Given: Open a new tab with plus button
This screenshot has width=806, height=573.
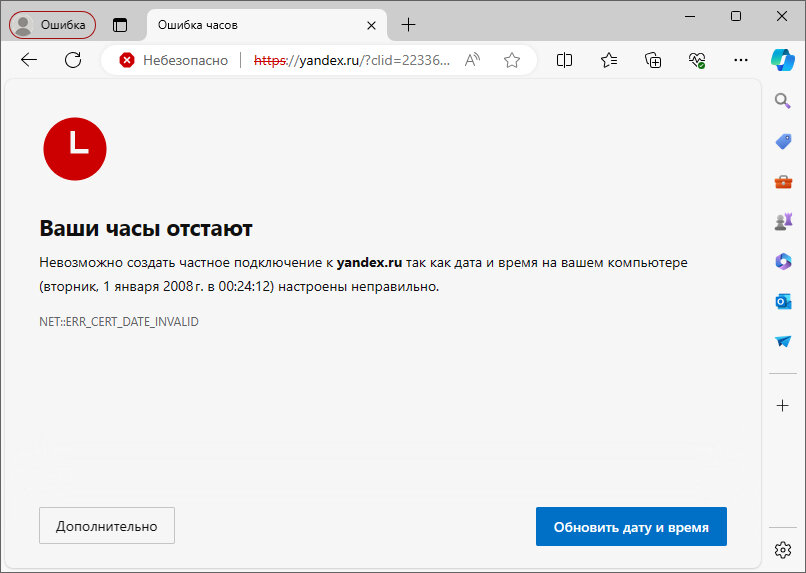Looking at the screenshot, I should (408, 25).
